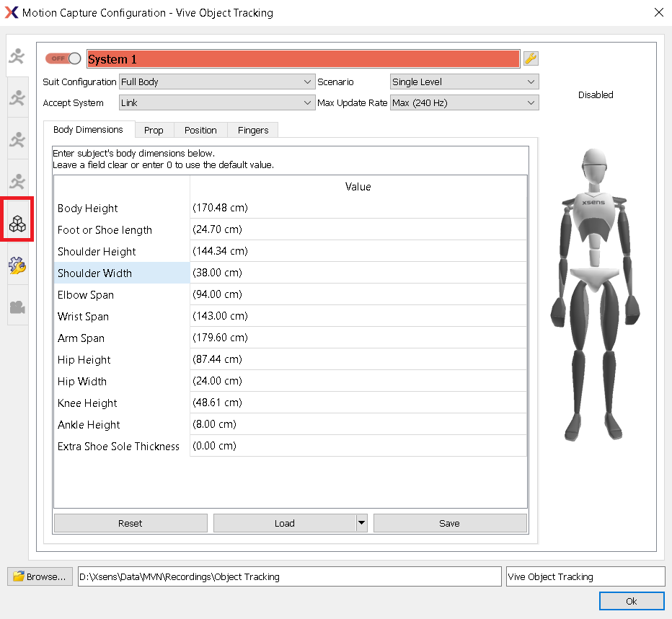Viewport: 672px width, 619px height.
Task: Click the wrench icon beside System 1
Action: pyautogui.click(x=531, y=58)
